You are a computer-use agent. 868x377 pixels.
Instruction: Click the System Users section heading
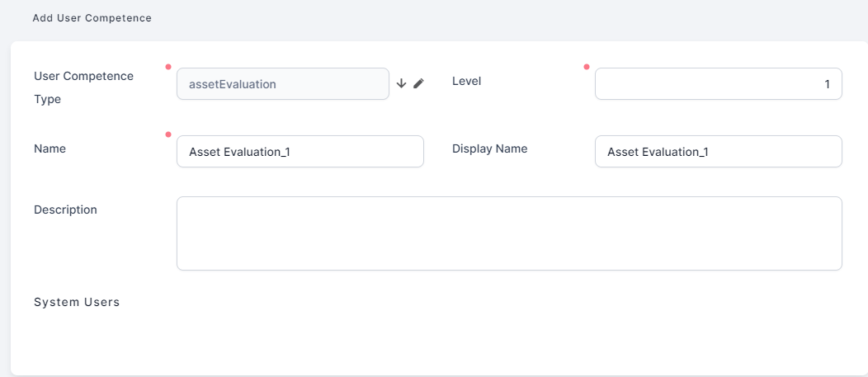coord(77,302)
